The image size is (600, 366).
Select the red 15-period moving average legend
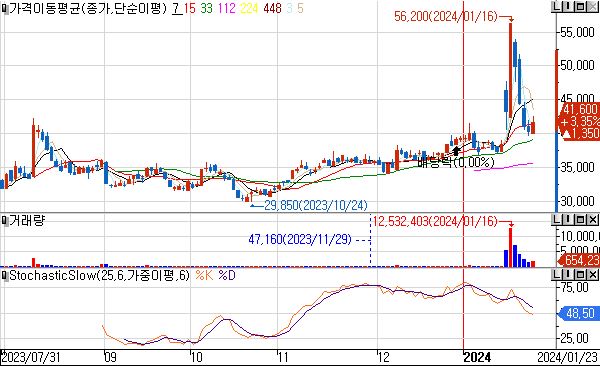pos(189,8)
